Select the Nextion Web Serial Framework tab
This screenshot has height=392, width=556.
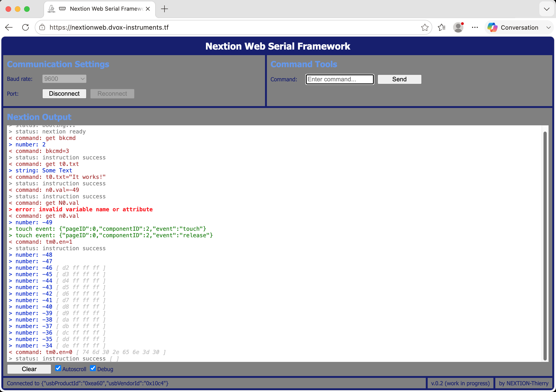[100, 9]
